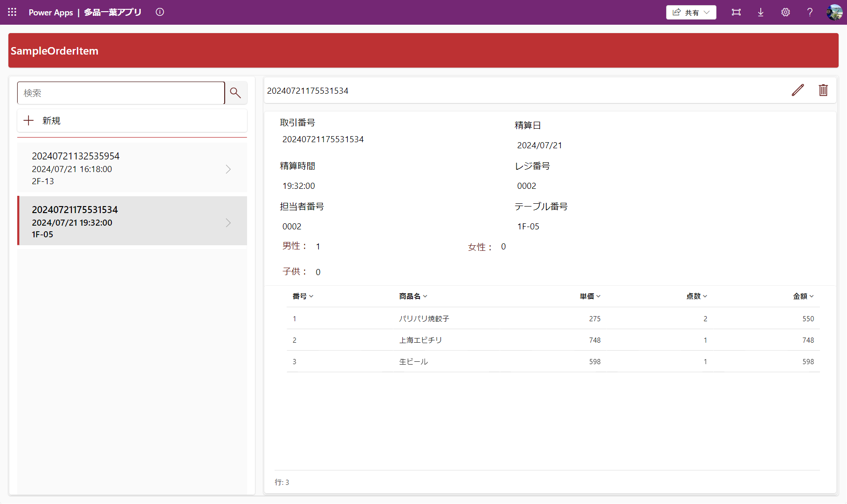847x504 pixels.
Task: Click the download arrow icon
Action: click(761, 12)
